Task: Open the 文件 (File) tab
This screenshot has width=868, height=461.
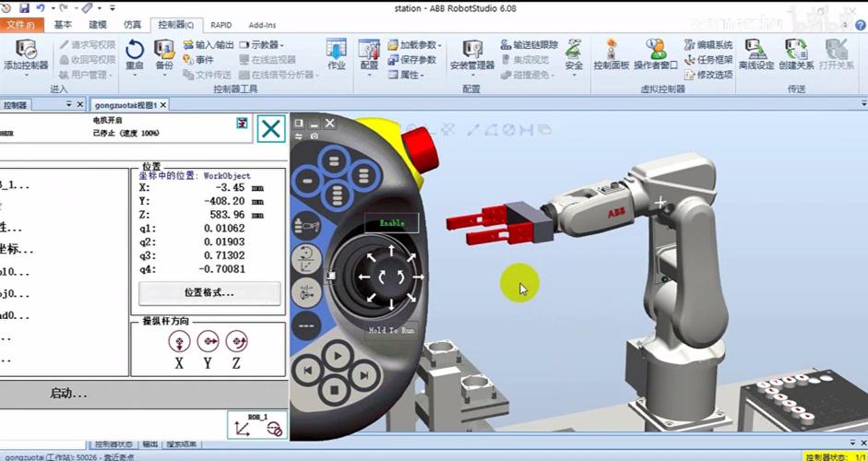Action: (20, 25)
